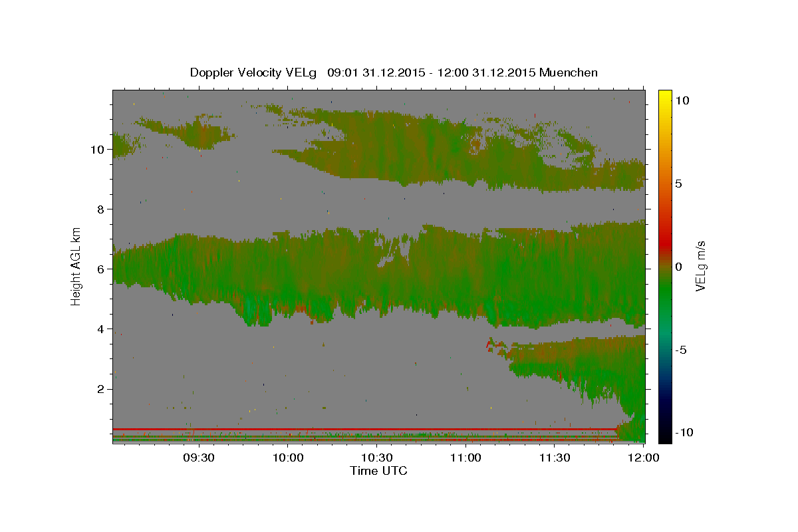Click the height axis value 4
This screenshot has height=532, width=798.
tap(100, 329)
